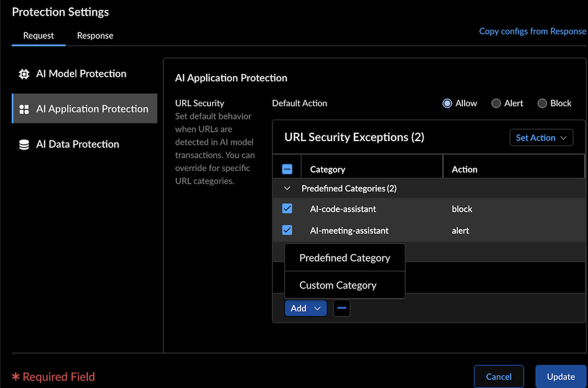
Task: Open the Set Action dropdown
Action: 541,138
